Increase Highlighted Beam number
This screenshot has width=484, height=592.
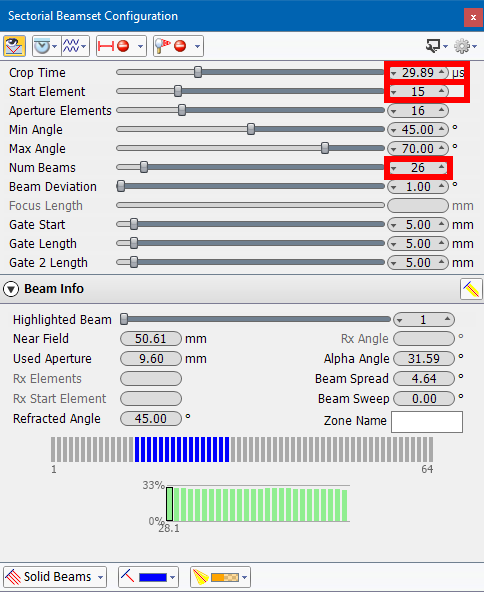(447, 319)
